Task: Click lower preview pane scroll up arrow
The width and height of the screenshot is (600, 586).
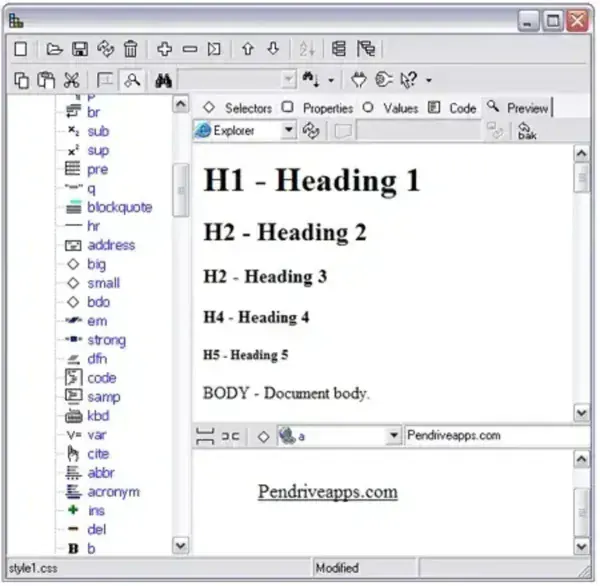Action: point(582,459)
